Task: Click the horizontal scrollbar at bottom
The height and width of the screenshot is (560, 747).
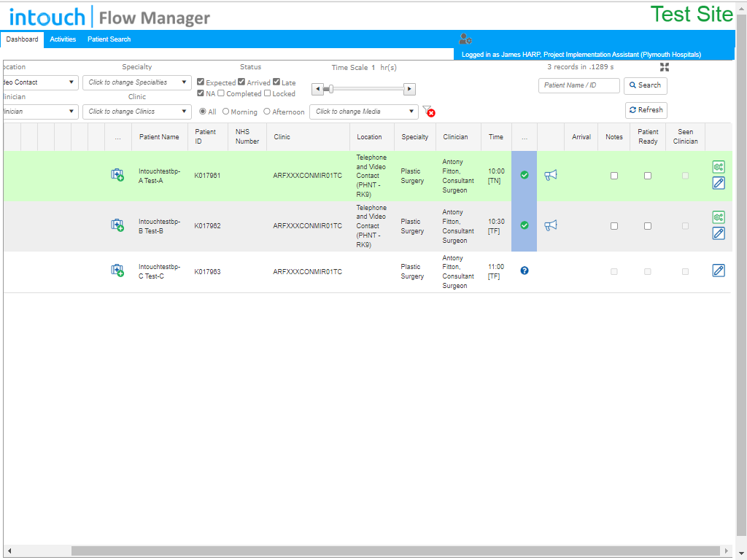Action: [395, 551]
